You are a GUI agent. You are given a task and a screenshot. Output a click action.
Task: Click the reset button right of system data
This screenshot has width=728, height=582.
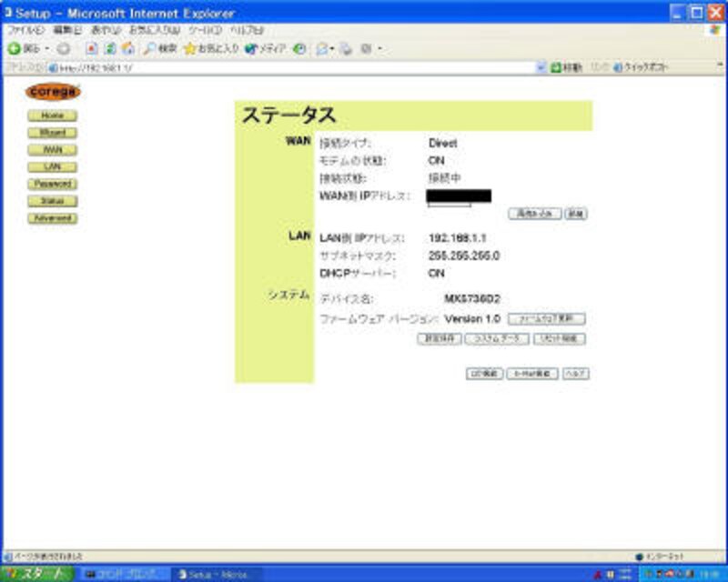(x=559, y=338)
